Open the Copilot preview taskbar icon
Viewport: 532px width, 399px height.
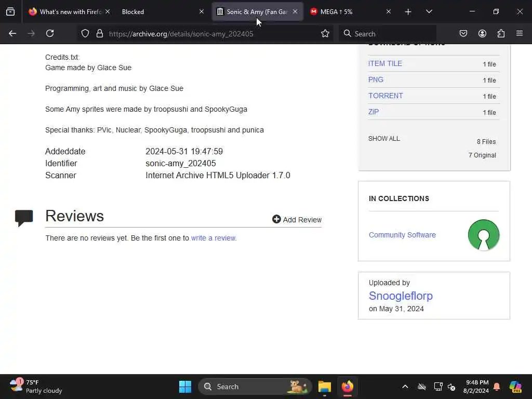[x=515, y=387]
